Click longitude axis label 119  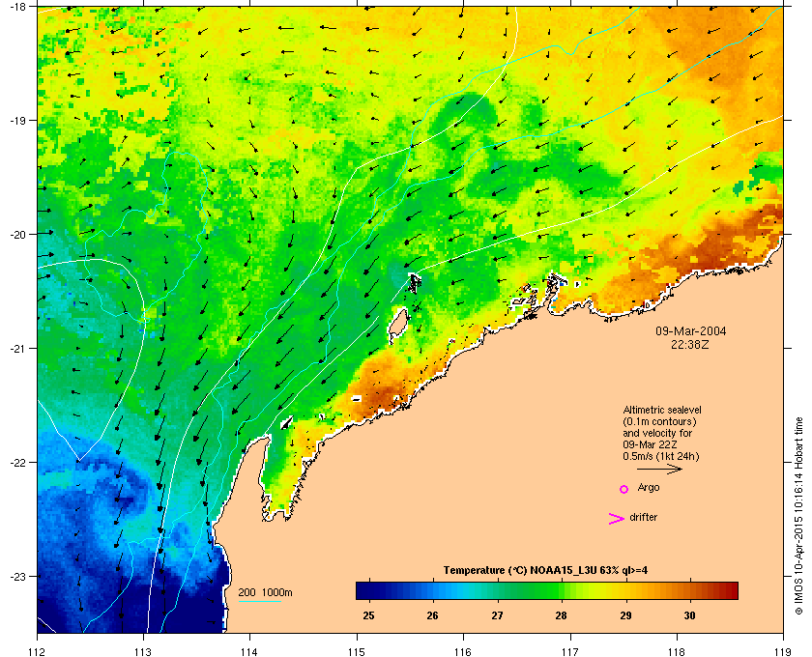pyautogui.click(x=783, y=652)
